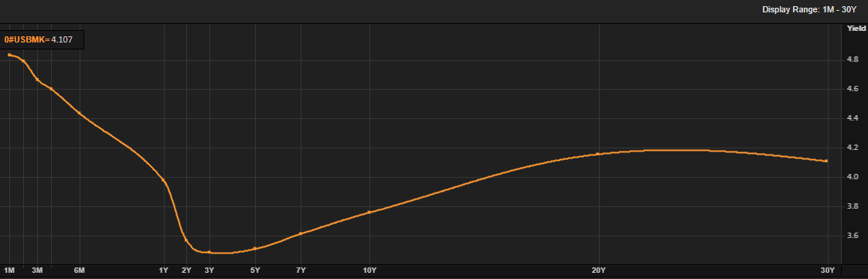Click the Display Range 1M - 30Y text
The height and width of the screenshot is (279, 868).
(x=809, y=9)
